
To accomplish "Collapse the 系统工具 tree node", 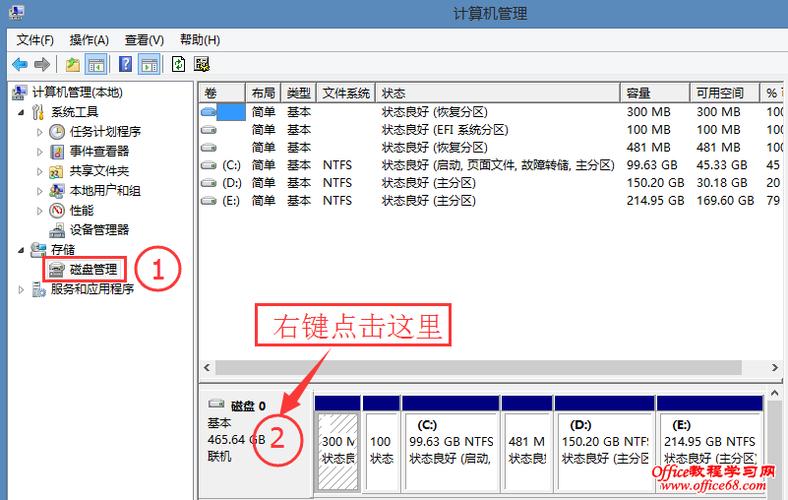I will pos(21,112).
